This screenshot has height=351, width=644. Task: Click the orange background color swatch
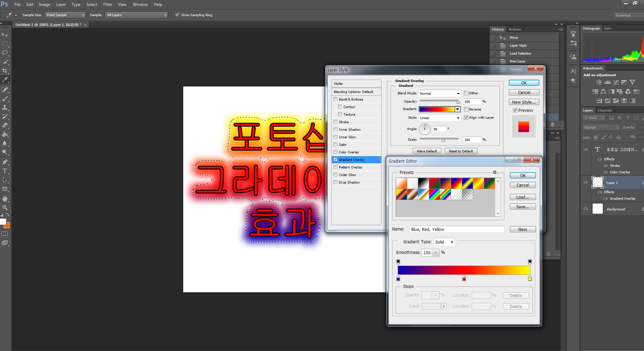8,226
